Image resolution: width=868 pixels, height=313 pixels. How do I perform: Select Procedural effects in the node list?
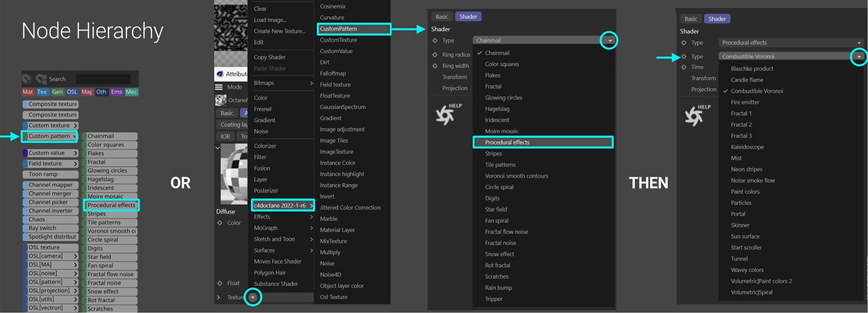(x=112, y=205)
